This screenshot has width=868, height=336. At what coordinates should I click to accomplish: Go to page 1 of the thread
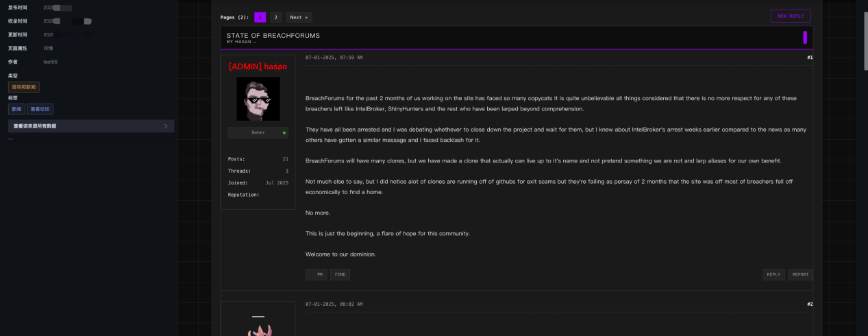(260, 17)
